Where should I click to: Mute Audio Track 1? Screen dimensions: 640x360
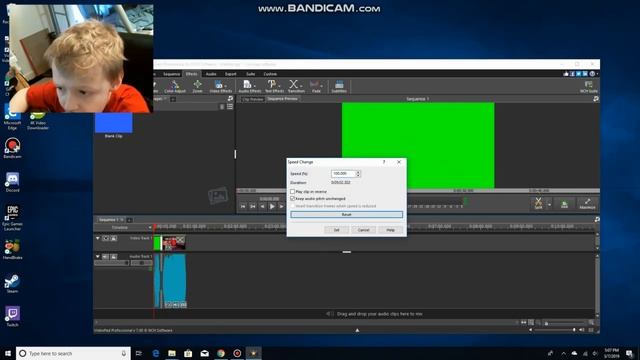[x=105, y=256]
